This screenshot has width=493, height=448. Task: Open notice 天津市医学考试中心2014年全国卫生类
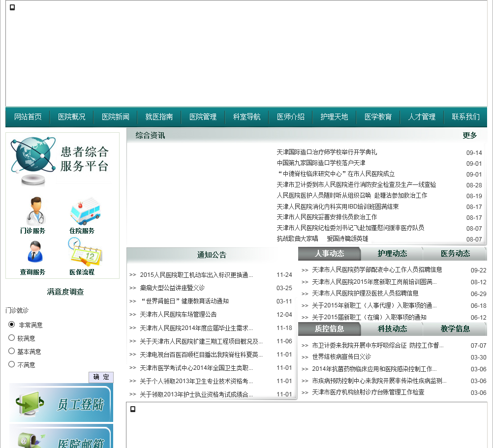(196, 368)
